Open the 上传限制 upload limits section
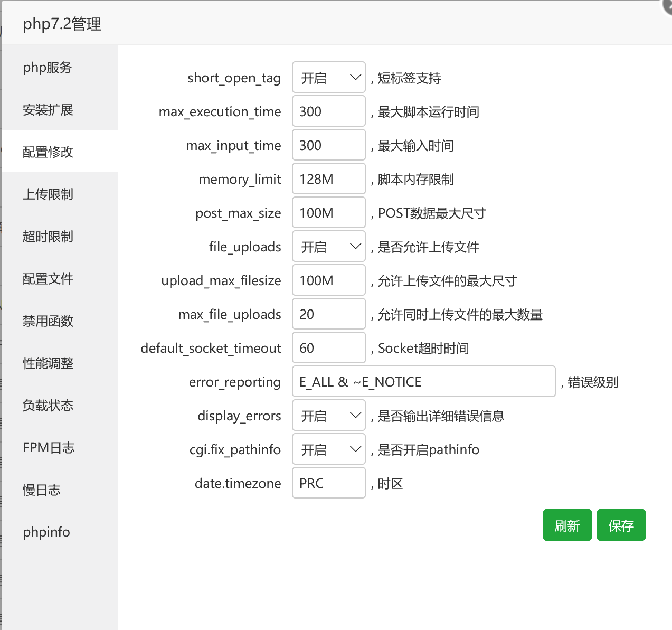The width and height of the screenshot is (672, 630). click(x=48, y=194)
